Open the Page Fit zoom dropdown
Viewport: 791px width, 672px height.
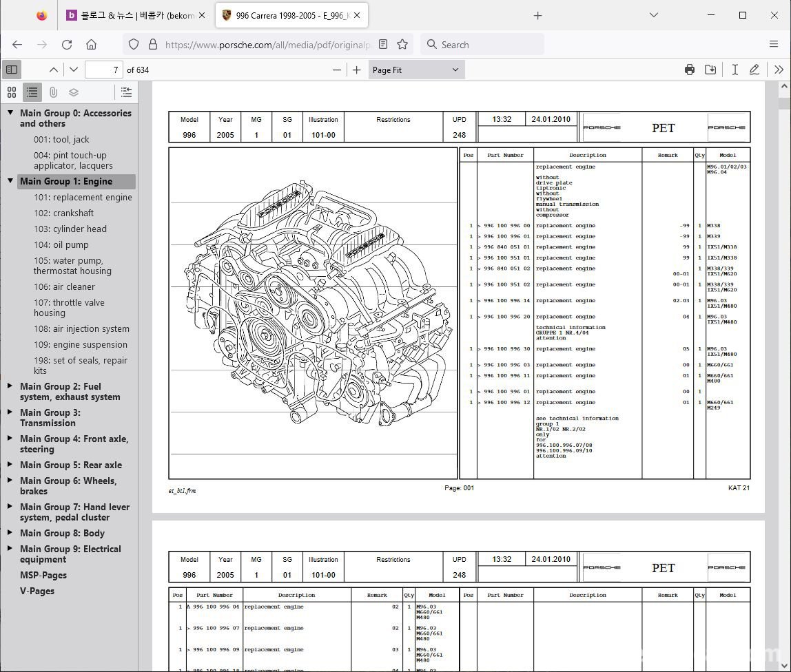point(415,70)
